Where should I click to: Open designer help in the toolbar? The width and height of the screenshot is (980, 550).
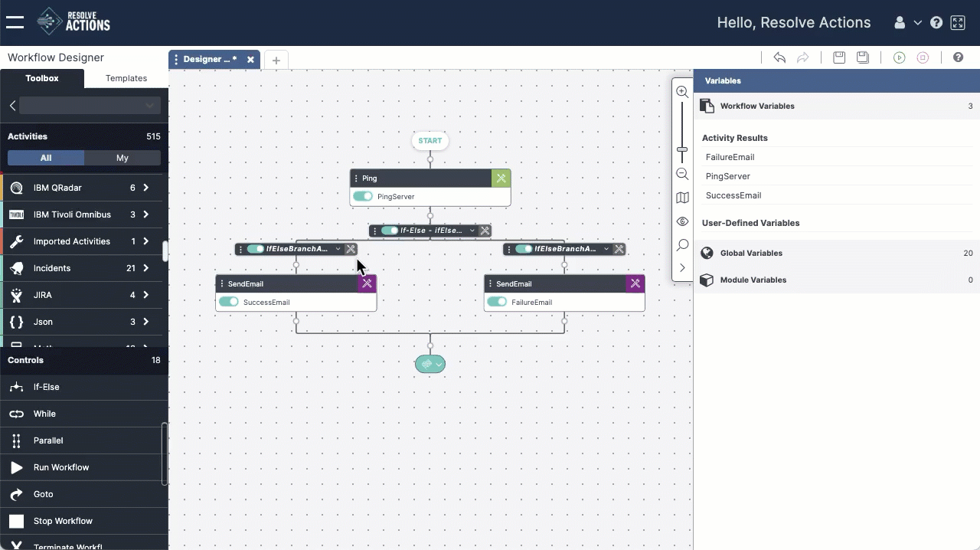(958, 57)
